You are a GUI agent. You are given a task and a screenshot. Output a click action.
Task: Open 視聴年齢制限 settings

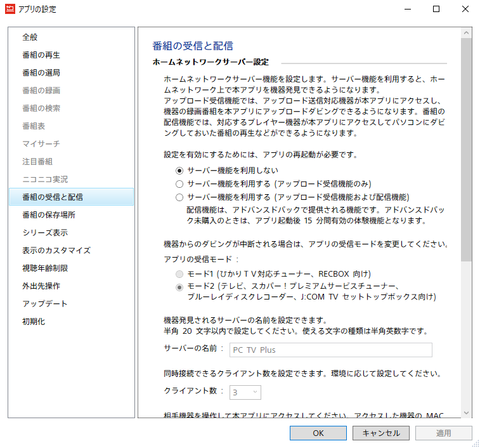[44, 268]
